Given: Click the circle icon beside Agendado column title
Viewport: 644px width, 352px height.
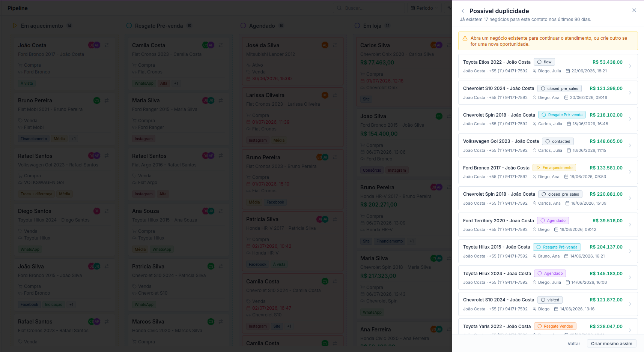Looking at the screenshot, I should point(243,25).
